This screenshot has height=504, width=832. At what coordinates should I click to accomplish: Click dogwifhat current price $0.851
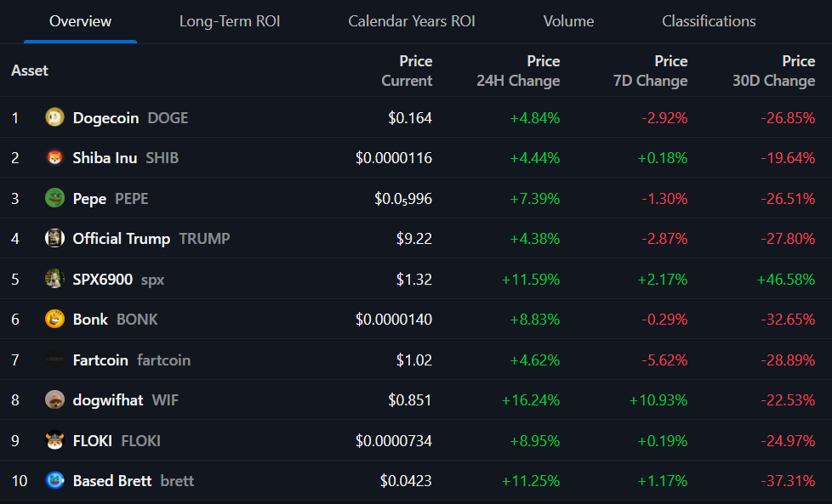point(410,400)
